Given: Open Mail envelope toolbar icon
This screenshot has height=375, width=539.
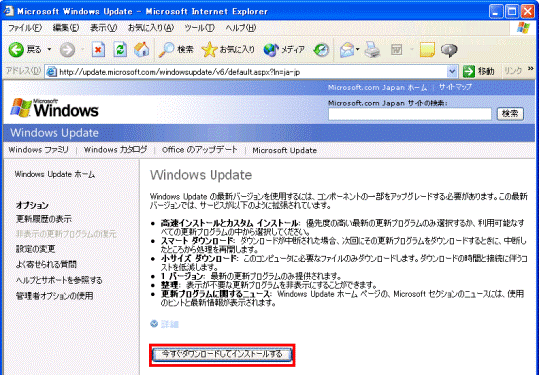Looking at the screenshot, I should pos(347,50).
